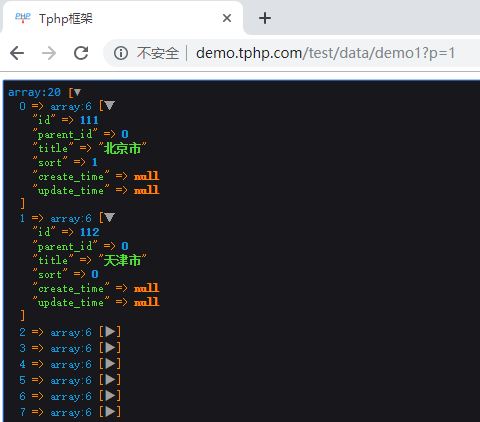Collapse the root array:20 dump
The height and width of the screenshot is (422, 480).
pyautogui.click(x=77, y=92)
